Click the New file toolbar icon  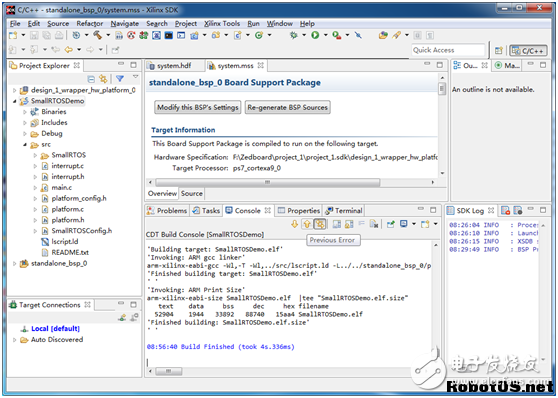[x=13, y=35]
